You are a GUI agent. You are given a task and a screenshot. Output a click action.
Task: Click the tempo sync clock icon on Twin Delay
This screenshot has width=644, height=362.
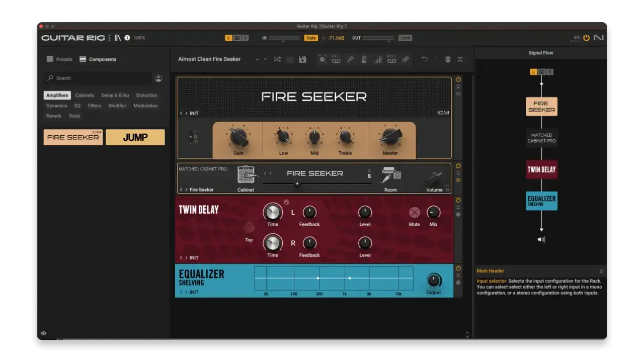tap(286, 202)
